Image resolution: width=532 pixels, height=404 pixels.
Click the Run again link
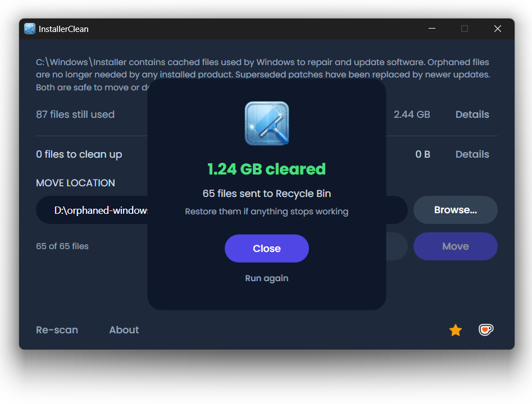(x=267, y=278)
